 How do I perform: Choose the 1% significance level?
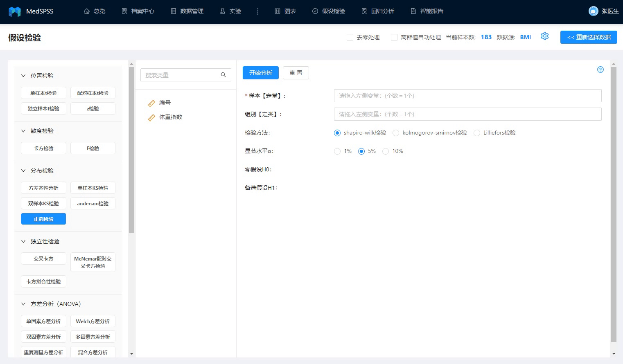pos(337,151)
